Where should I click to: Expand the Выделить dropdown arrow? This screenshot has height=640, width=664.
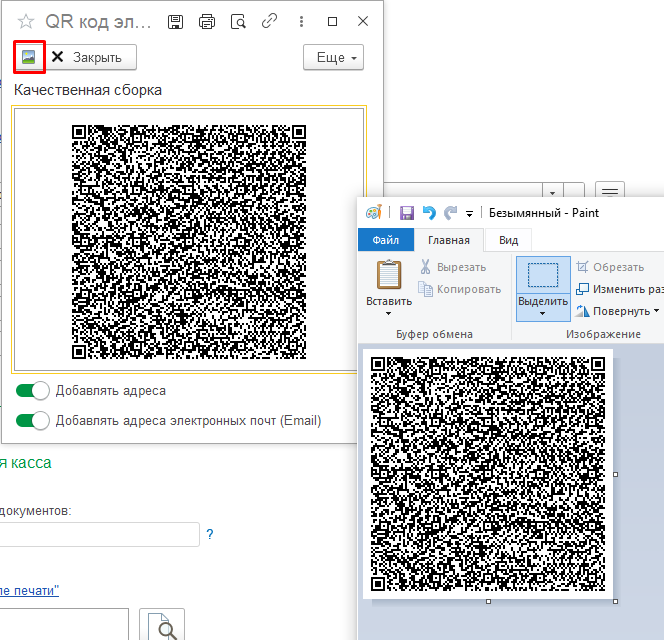coord(542,313)
